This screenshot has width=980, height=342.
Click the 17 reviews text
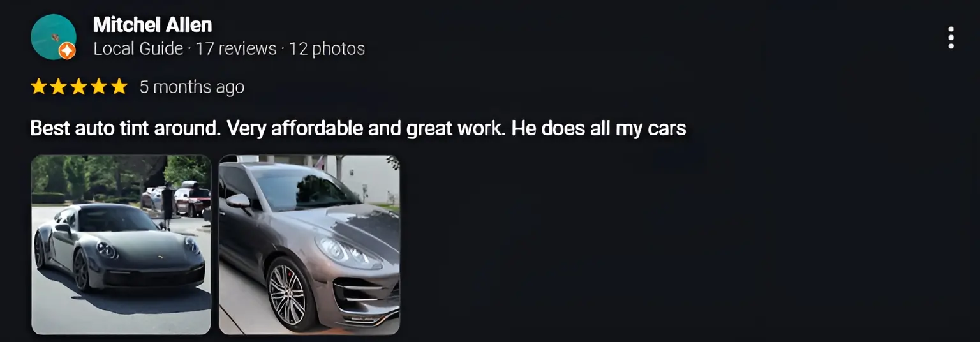[x=236, y=48]
